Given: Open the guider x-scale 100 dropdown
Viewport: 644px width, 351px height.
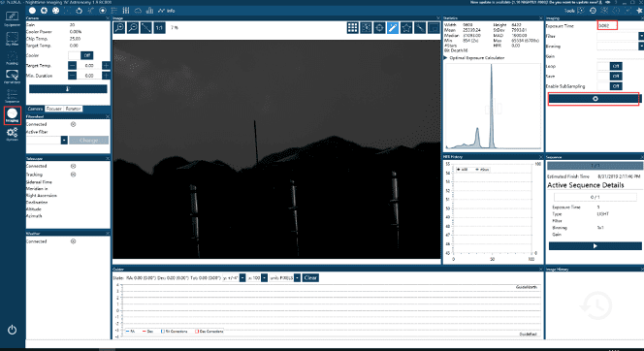Looking at the screenshot, I should pos(264,278).
